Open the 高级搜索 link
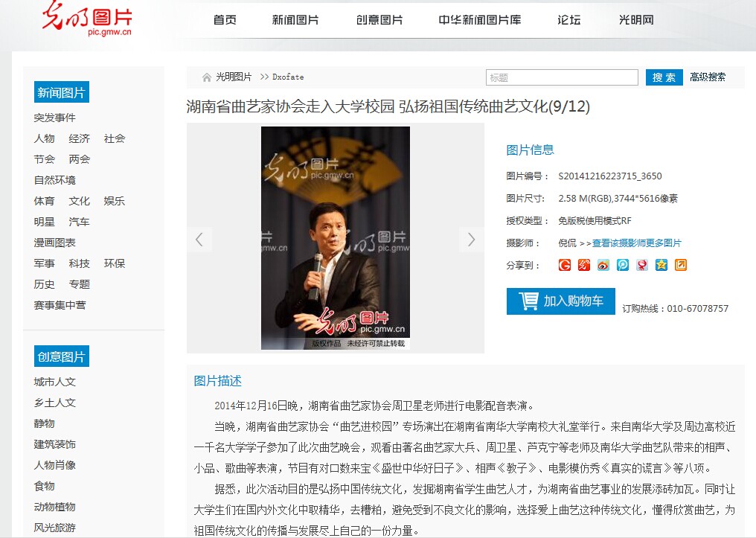 [708, 77]
